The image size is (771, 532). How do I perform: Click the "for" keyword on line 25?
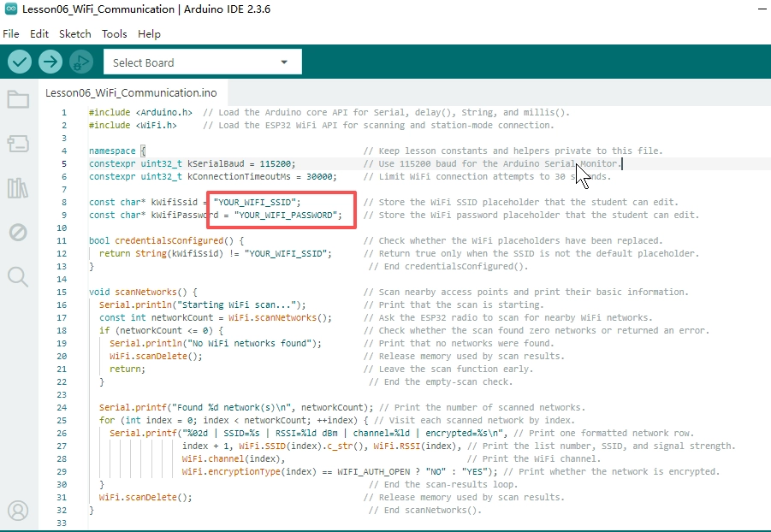click(107, 421)
